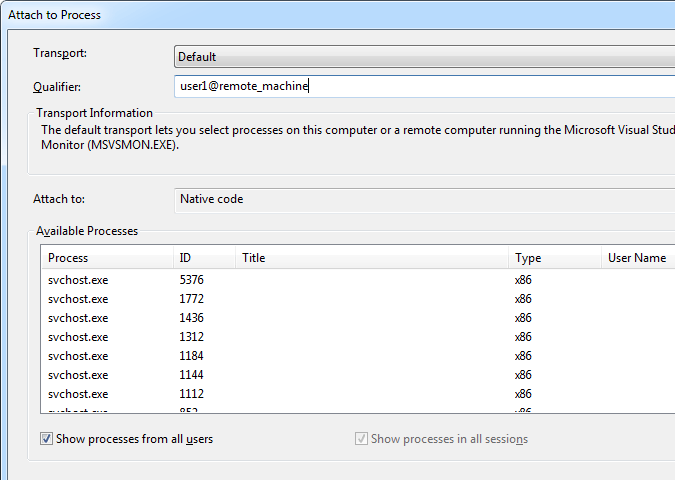Click the Attach to Process title bar
Image resolution: width=675 pixels, height=480 pixels.
pos(338,15)
